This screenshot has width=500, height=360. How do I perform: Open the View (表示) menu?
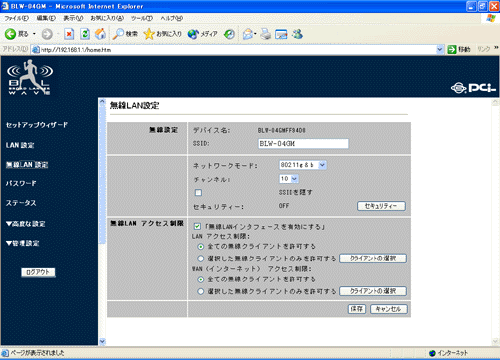73,18
